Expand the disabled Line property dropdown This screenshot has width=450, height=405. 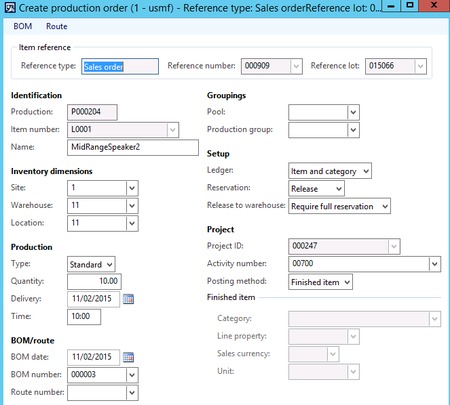[353, 337]
